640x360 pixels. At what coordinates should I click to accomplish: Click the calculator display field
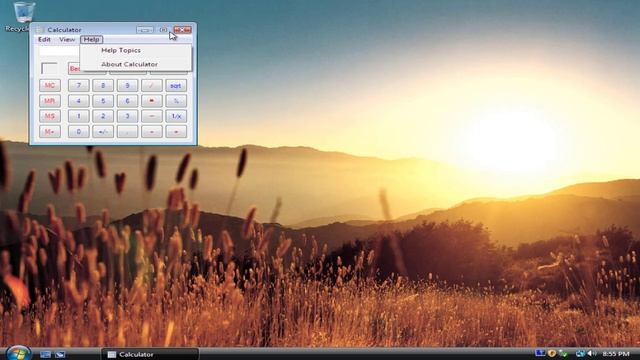[x=59, y=51]
